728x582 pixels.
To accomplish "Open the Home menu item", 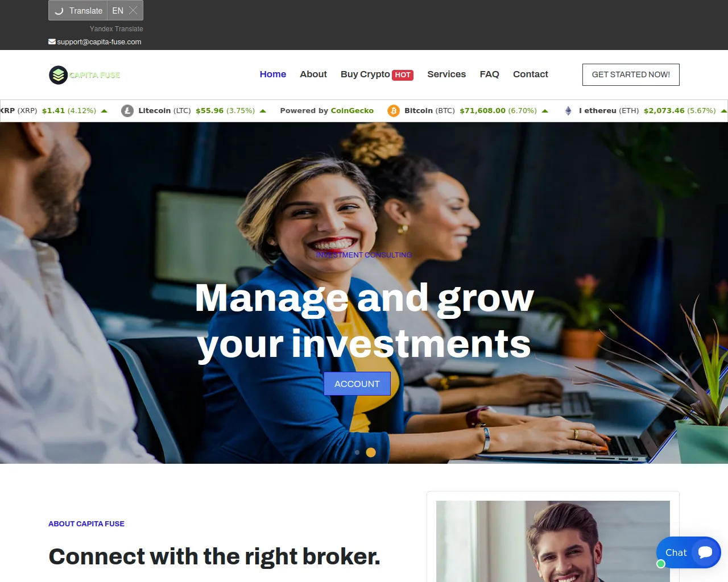I will point(273,74).
